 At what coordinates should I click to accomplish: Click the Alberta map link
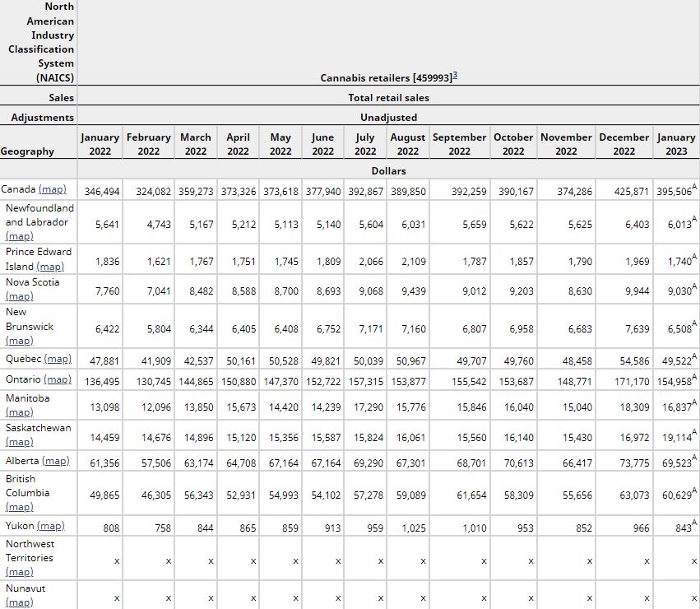point(55,461)
